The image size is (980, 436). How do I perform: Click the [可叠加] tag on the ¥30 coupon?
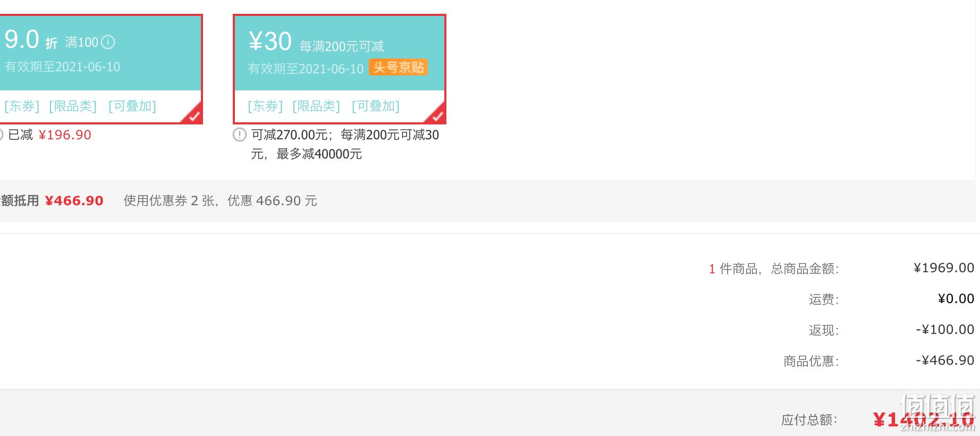376,106
